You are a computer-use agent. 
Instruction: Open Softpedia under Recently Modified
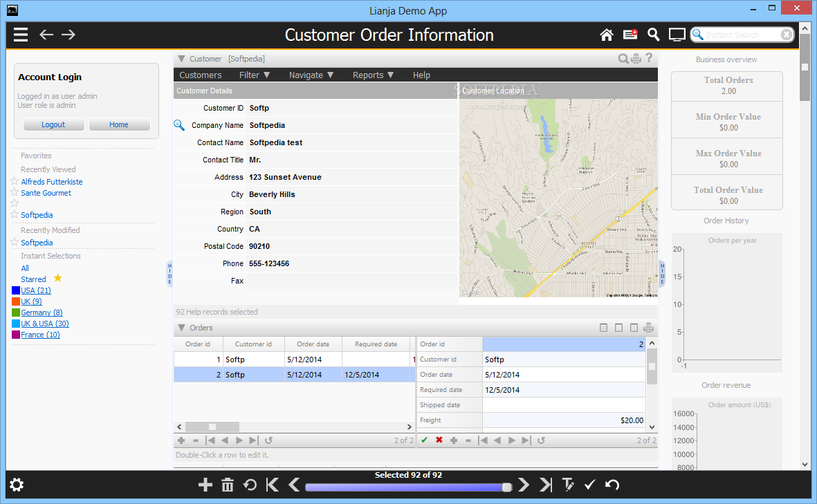click(37, 243)
